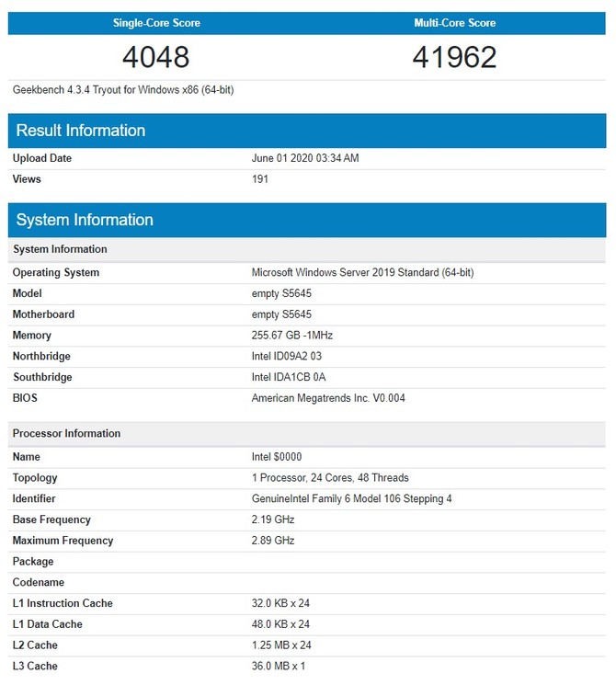
Task: Click the Result Information section header
Action: point(81,131)
